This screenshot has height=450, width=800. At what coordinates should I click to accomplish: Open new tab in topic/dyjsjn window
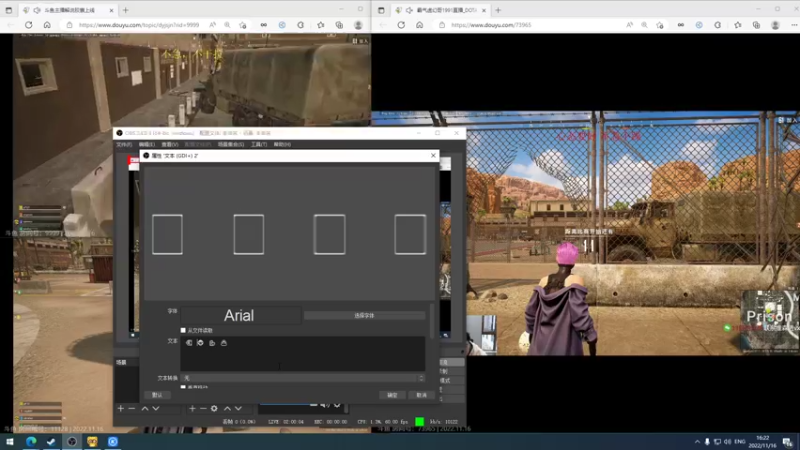(126, 10)
